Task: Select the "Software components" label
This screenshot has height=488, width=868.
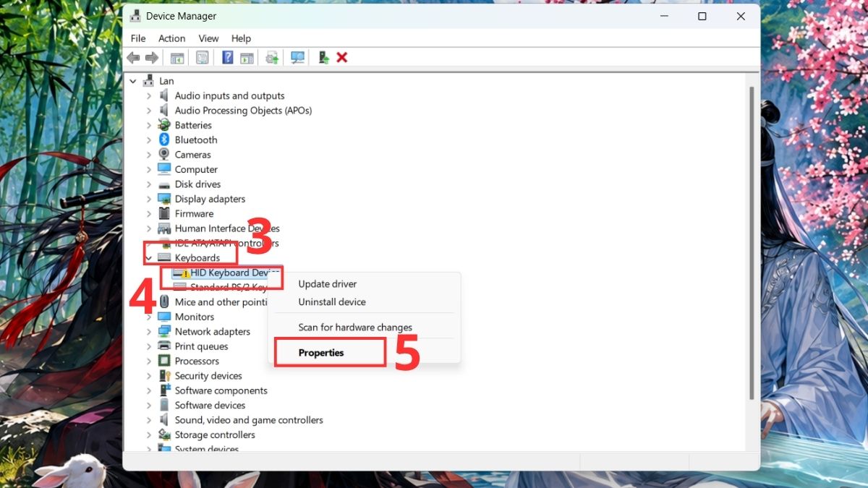Action: click(x=221, y=390)
